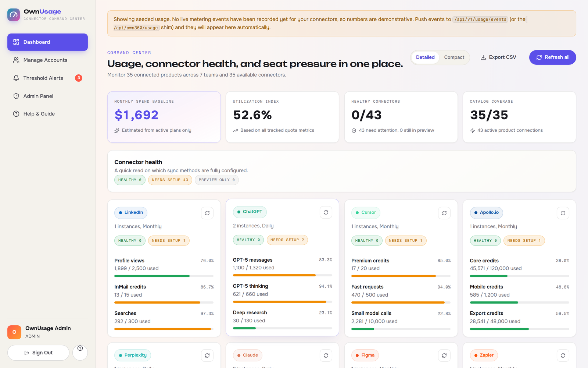The height and width of the screenshot is (368, 588).
Task: Open Dashboard in the sidebar
Action: coord(47,42)
